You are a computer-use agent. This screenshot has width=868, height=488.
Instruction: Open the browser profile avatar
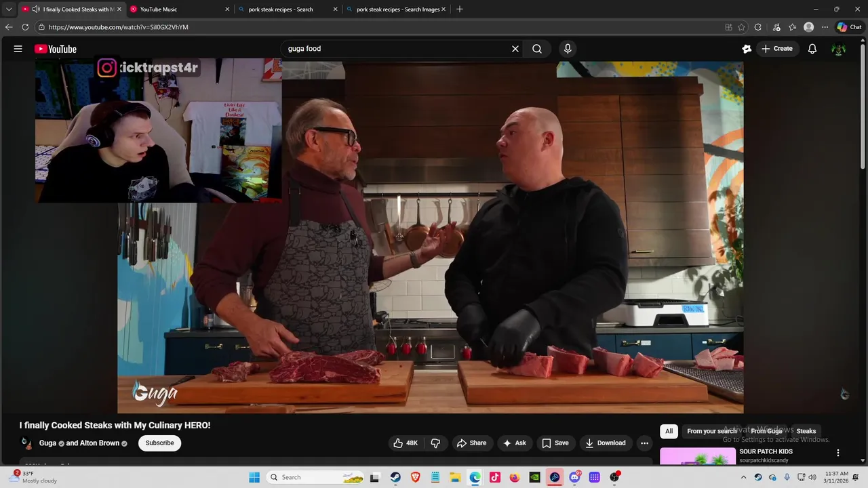808,27
